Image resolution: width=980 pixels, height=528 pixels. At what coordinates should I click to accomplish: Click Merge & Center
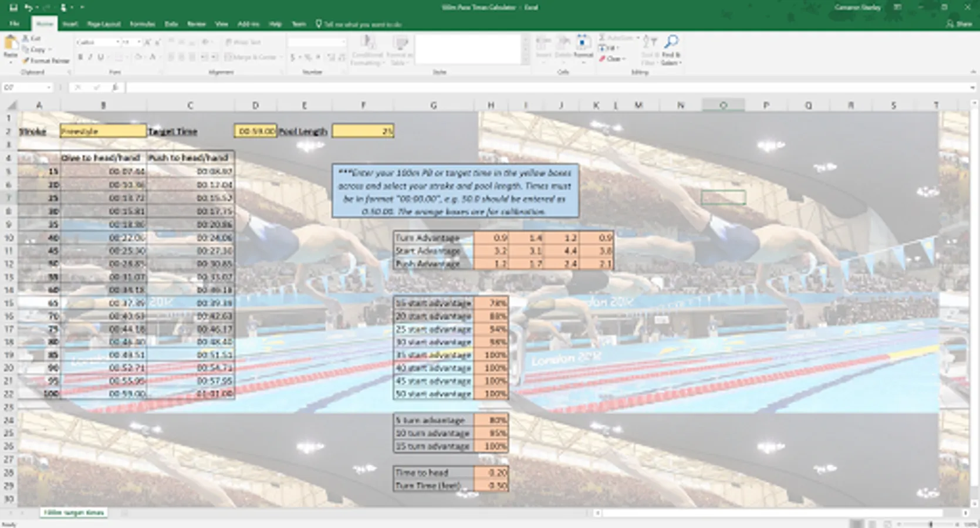[251, 57]
